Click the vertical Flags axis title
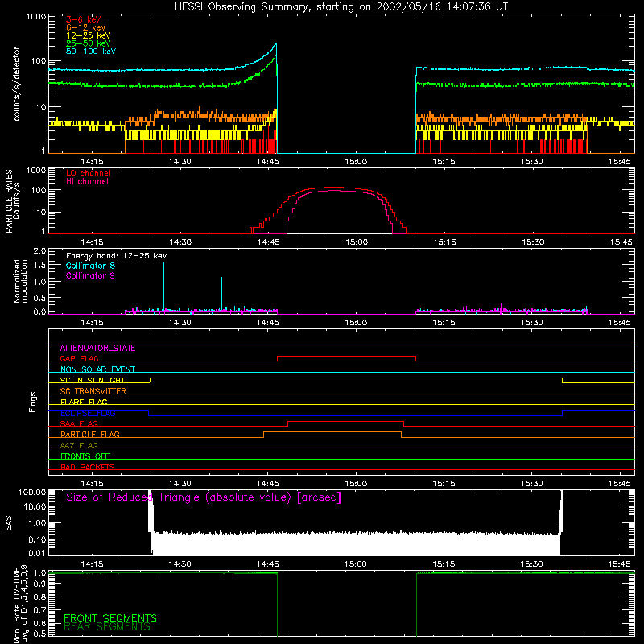 coord(33,402)
